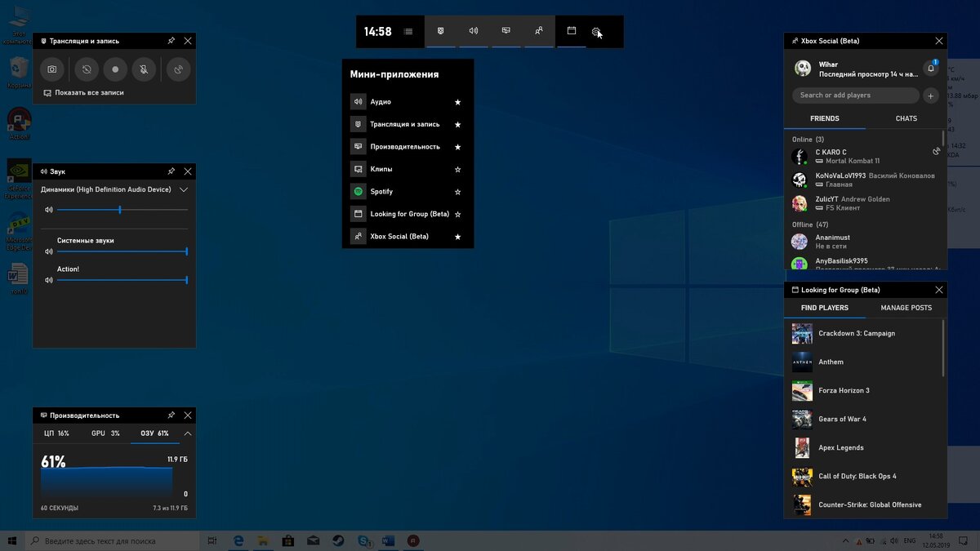Select the ОЗУ 61% performance tab

coord(155,433)
